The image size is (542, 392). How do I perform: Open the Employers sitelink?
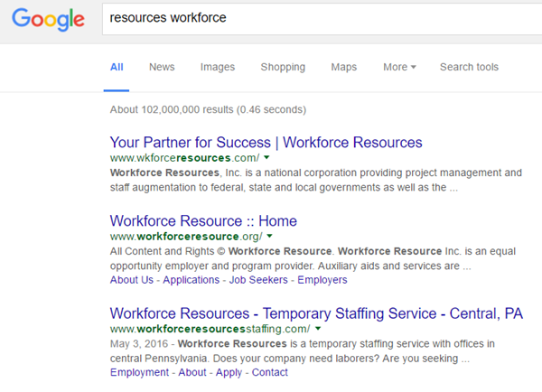click(x=322, y=280)
